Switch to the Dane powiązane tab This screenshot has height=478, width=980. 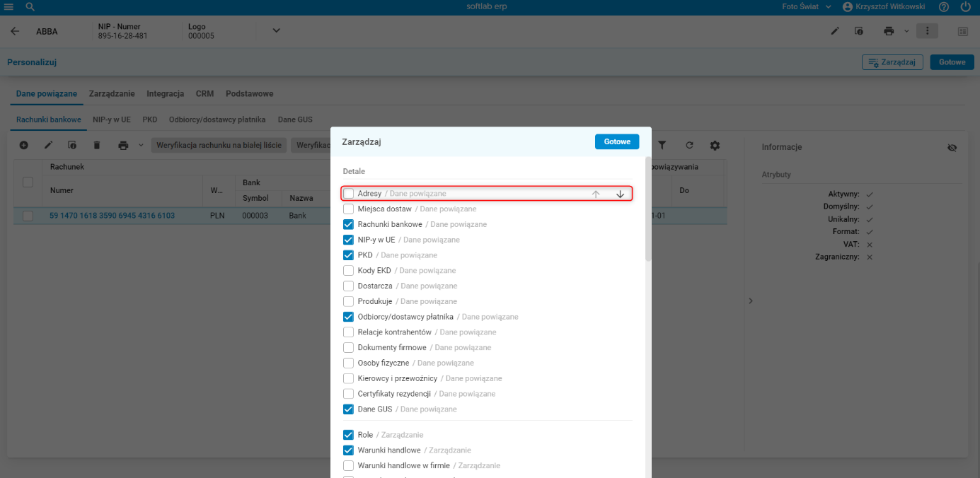[47, 93]
